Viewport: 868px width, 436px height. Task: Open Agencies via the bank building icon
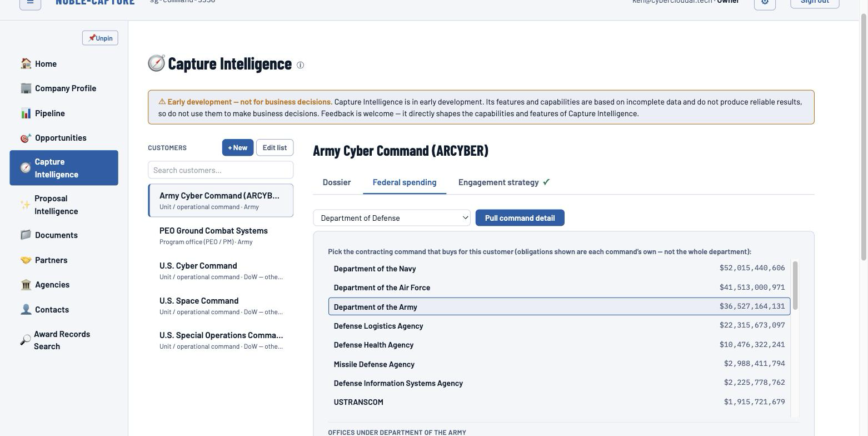coord(26,285)
